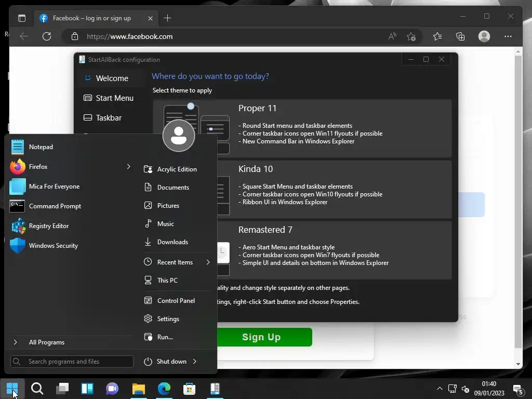Open Windows Security shield entry
The image size is (532, 399).
(70, 245)
